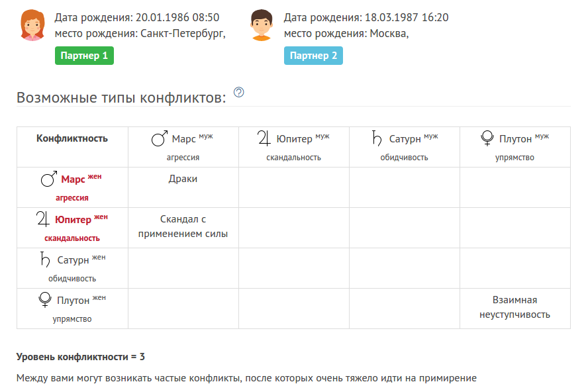Click 'упрямство' under 'Плутон муж'
The image size is (588, 386).
pos(514,158)
